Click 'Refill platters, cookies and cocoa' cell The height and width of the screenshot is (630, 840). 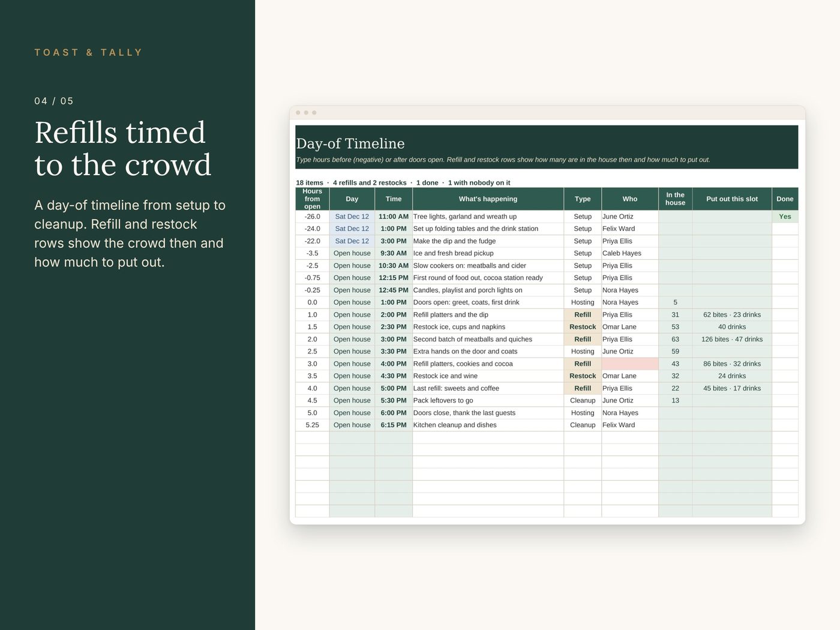[488, 364]
